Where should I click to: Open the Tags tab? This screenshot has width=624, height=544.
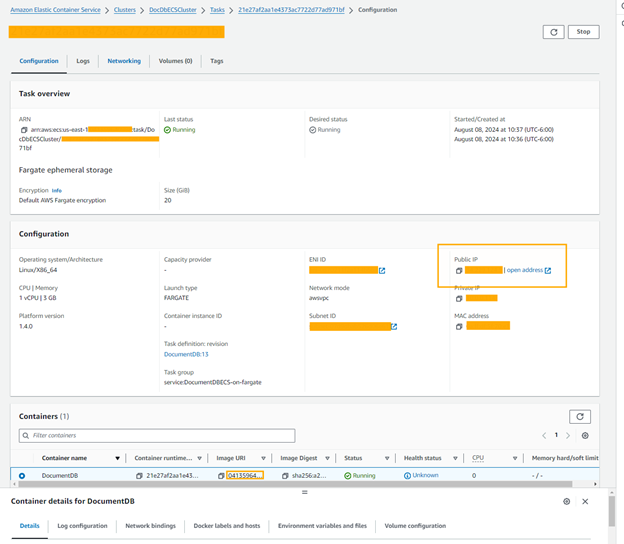[x=216, y=61]
